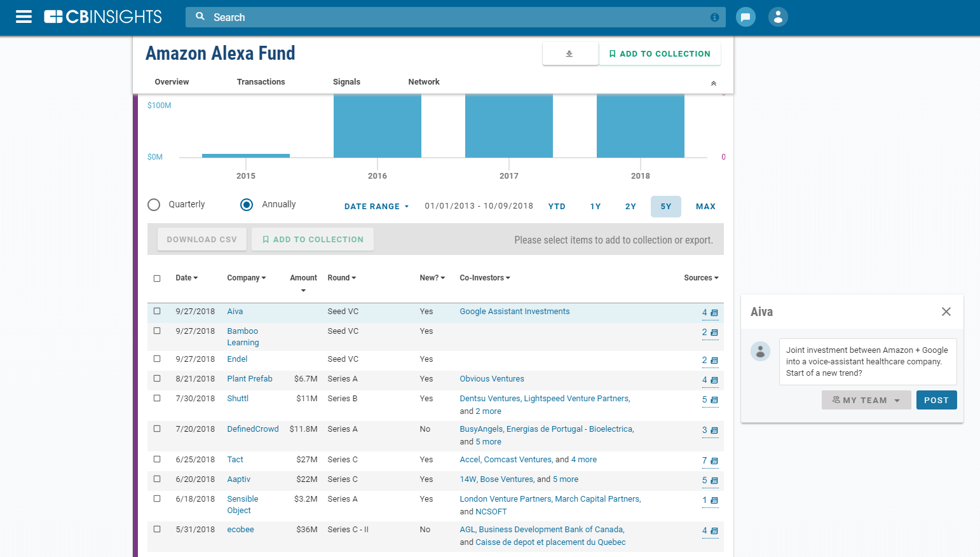Tick the select-all header checkbox
Image resolution: width=980 pixels, height=557 pixels.
(157, 278)
